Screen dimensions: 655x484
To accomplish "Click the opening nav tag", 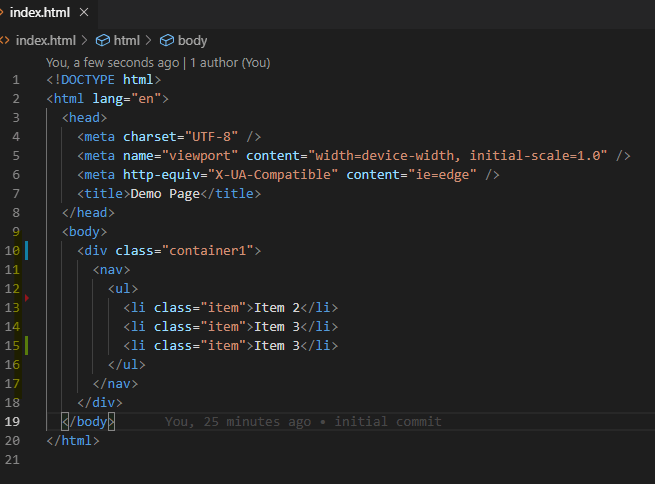I will coord(112,270).
